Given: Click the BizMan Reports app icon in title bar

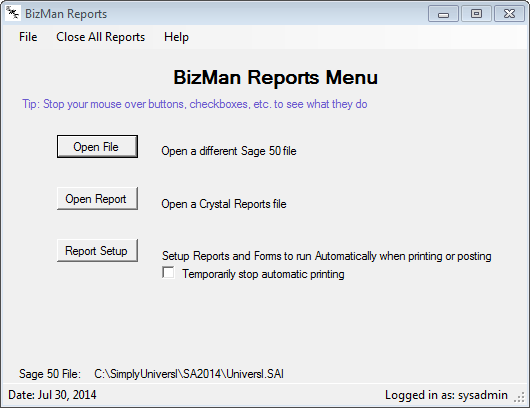Looking at the screenshot, I should pyautogui.click(x=13, y=13).
